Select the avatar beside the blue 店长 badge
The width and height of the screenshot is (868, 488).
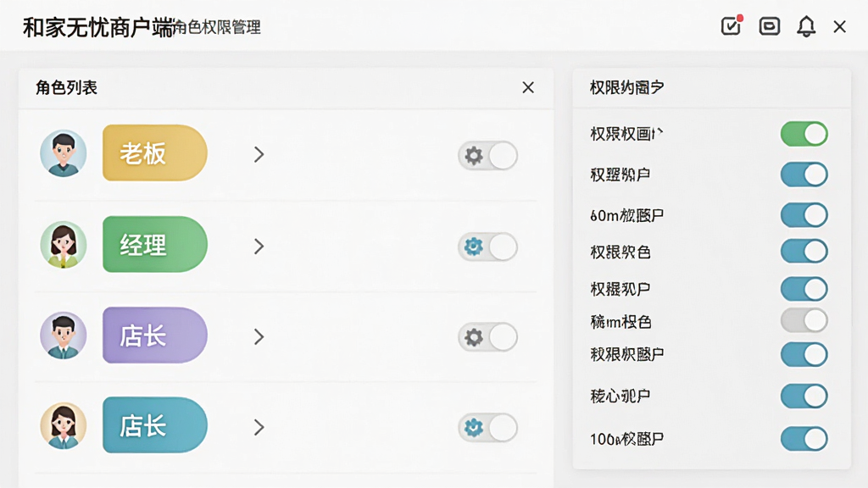click(63, 426)
